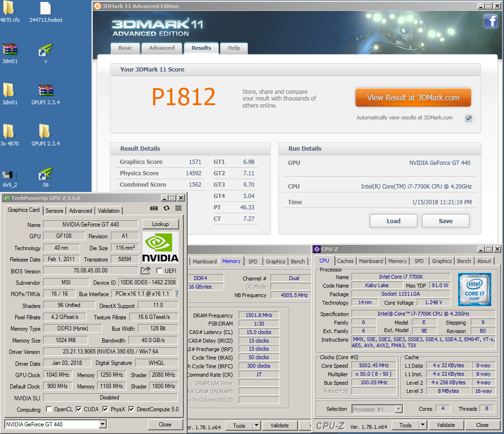
Task: Open the Processor #1 selection dropdown
Action: click(x=398, y=409)
